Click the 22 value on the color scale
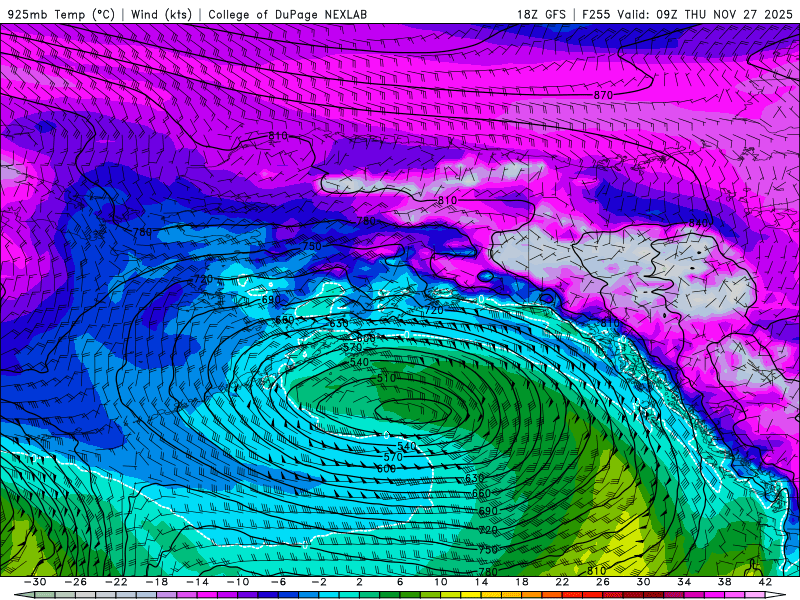This screenshot has width=800, height=600. tap(562, 582)
